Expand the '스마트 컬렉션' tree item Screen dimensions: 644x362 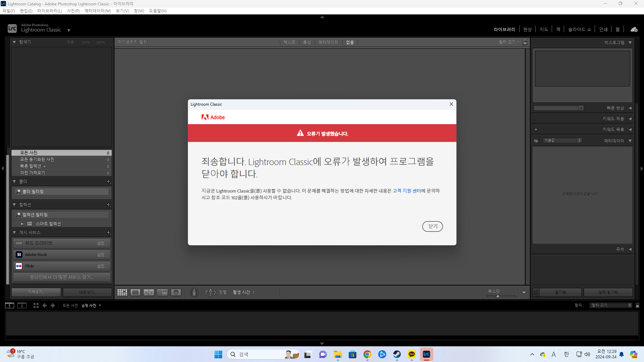22,223
